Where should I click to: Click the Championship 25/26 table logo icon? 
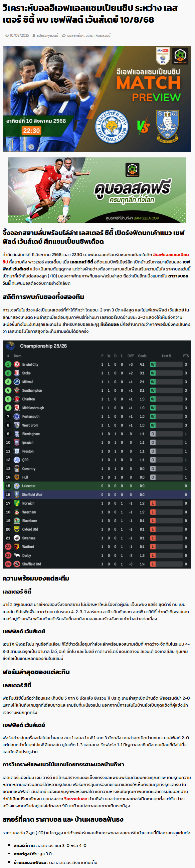pos(10,346)
